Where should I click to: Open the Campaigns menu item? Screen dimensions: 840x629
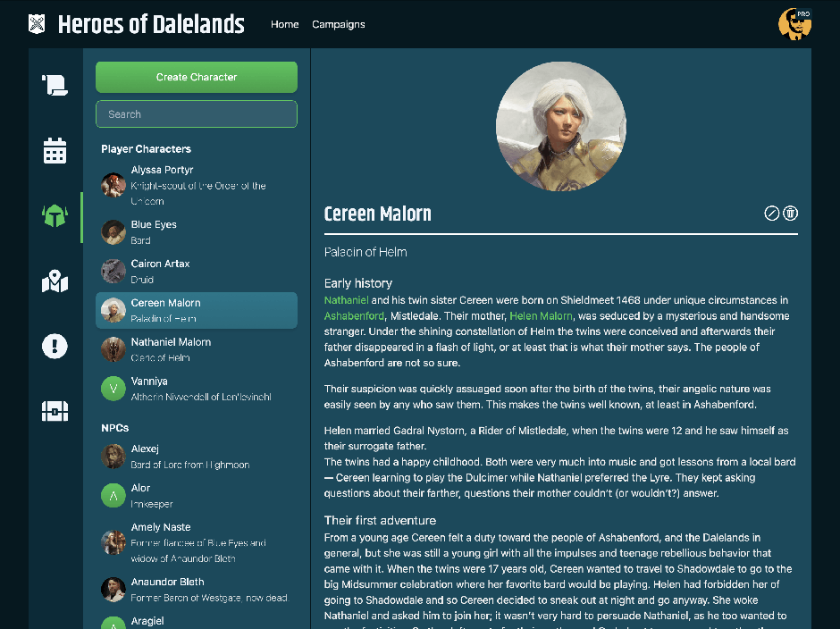[x=339, y=24]
